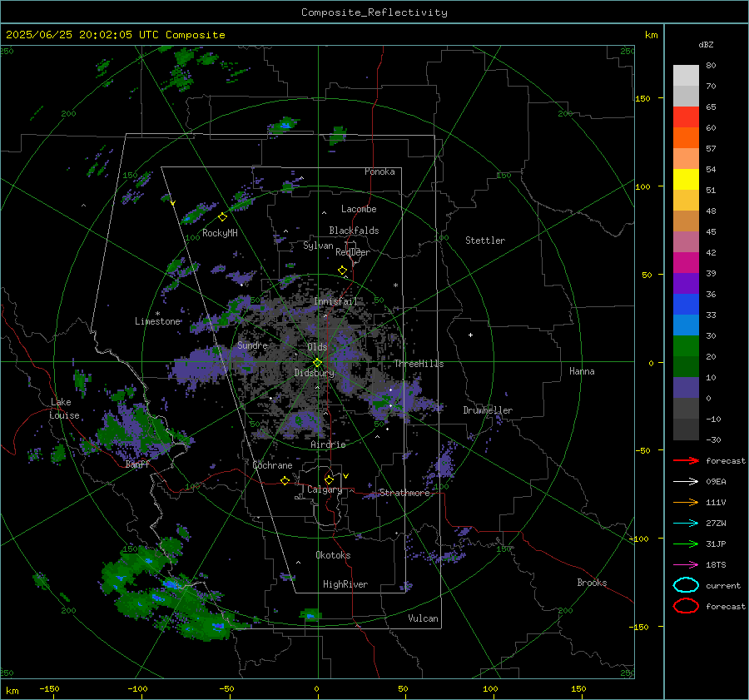This screenshot has height=700, width=749.
Task: Click the yellow radar-center diamond near Didsbury
Action: (317, 363)
